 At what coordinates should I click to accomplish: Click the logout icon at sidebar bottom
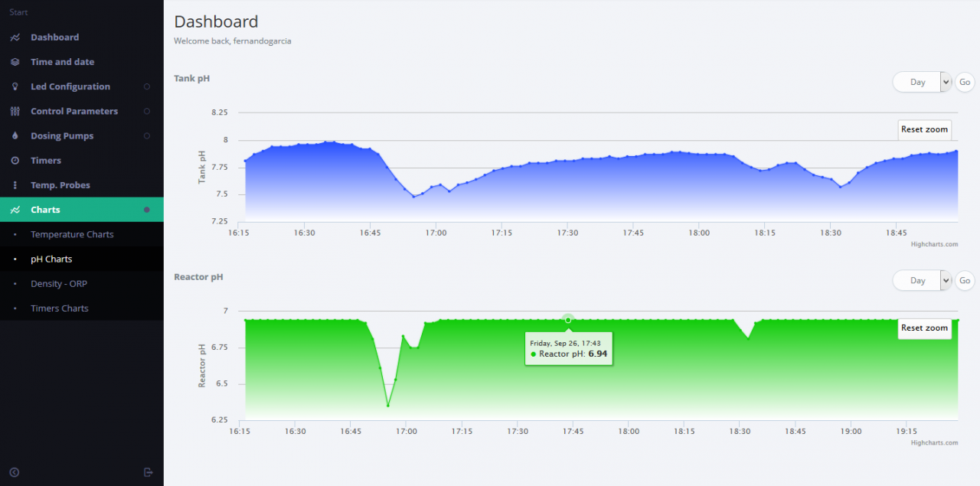pyautogui.click(x=149, y=472)
